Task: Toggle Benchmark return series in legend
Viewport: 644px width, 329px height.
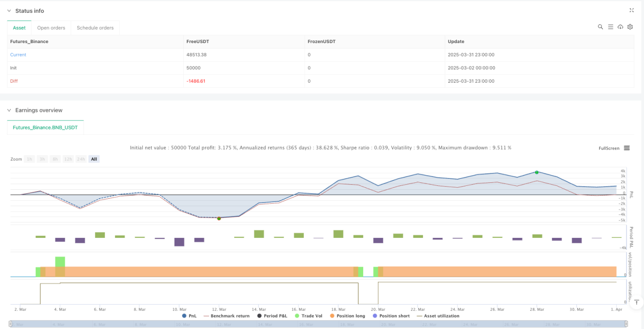Action: [x=226, y=316]
